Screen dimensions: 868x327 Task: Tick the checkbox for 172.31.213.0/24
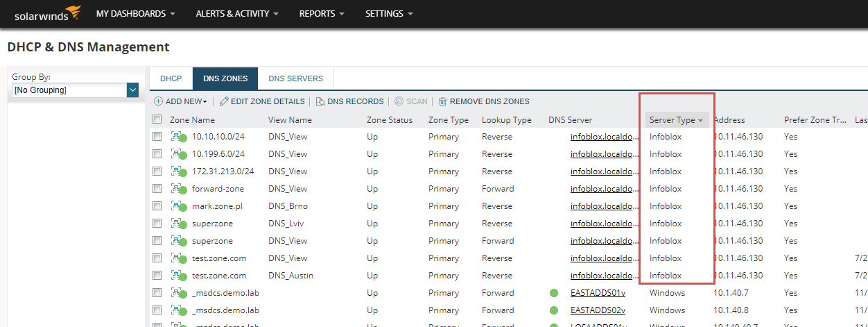(157, 171)
